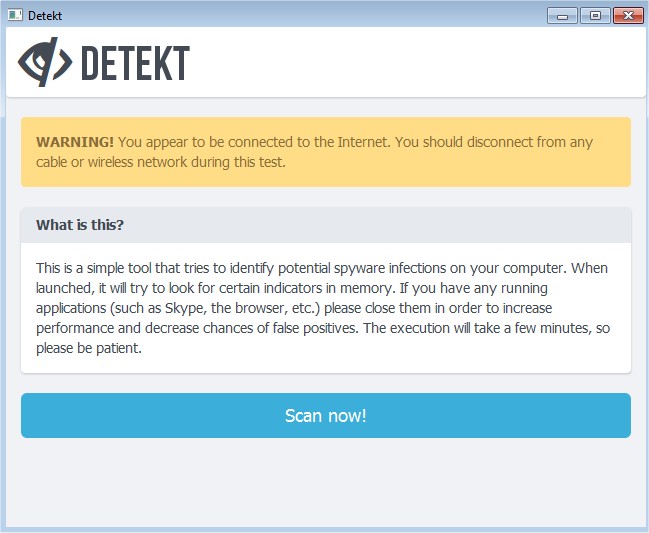Click the "What is this?" heading
Image resolution: width=649 pixels, height=533 pixels.
click(80, 225)
